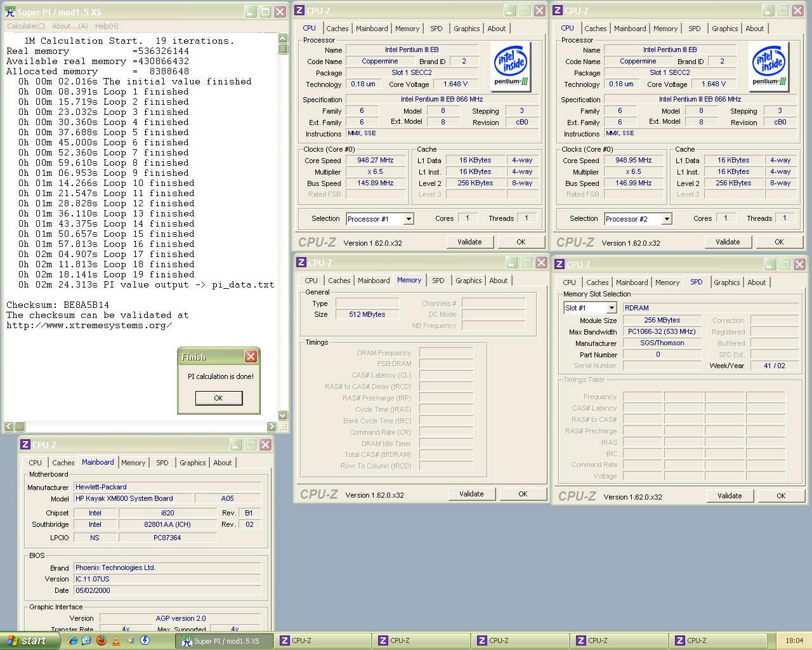Viewport: 812px width, 650px height.
Task: Click the 'SGS/Thomson' manufacturer field
Action: pyautogui.click(x=662, y=343)
